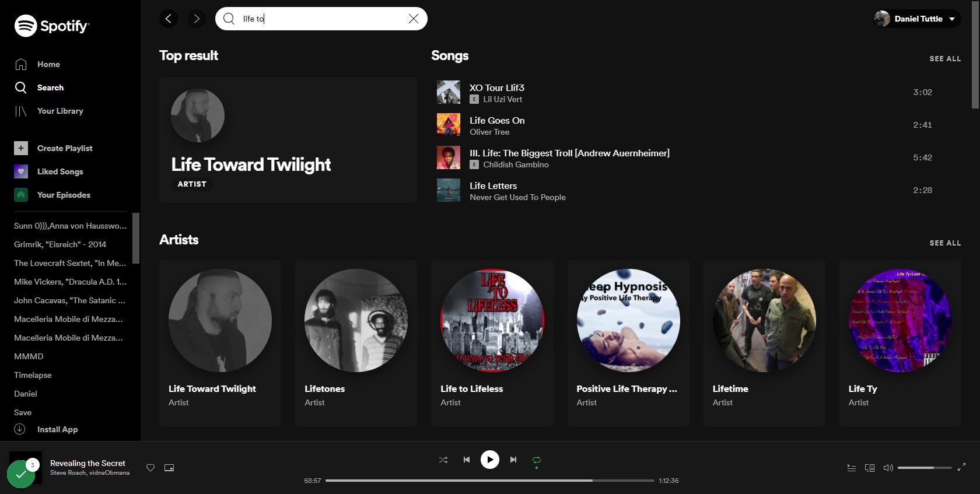Open Your Episodes
The height and width of the screenshot is (494, 980).
tap(52, 195)
